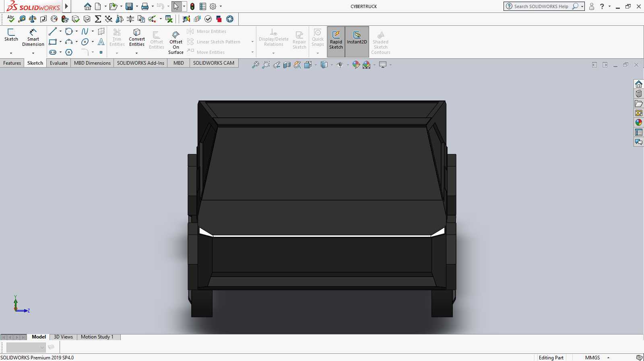Open SOLIDWORKS Resources home task pane

[x=639, y=84]
